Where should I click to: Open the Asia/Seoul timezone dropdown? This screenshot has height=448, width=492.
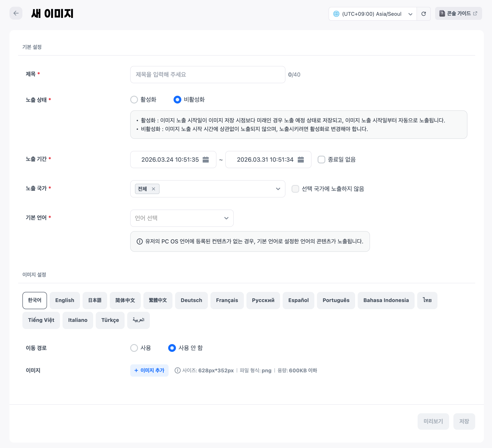point(410,14)
